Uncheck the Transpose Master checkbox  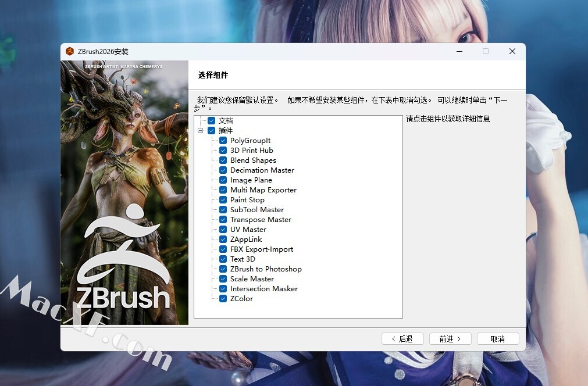click(223, 220)
